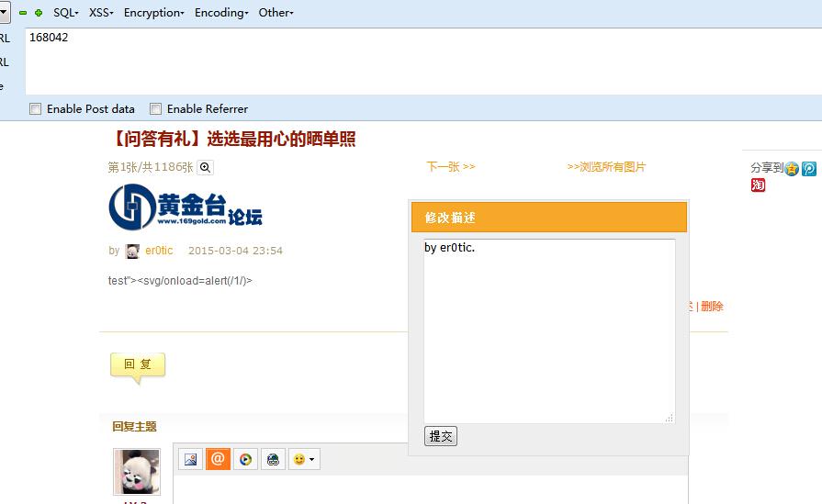Share via the red 淘 icon
This screenshot has width=822, height=504.
point(758,185)
